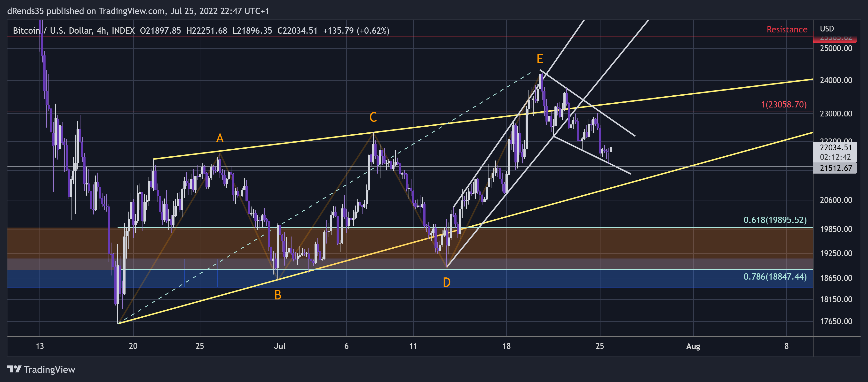Click the 21512.67 price level tag
The height and width of the screenshot is (382, 868).
tap(835, 168)
